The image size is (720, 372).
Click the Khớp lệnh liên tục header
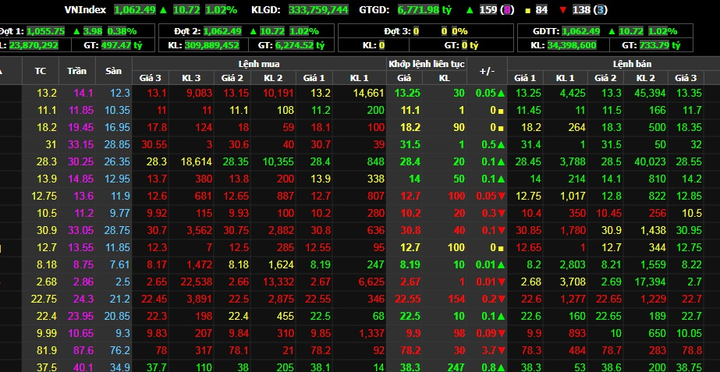pos(427,64)
